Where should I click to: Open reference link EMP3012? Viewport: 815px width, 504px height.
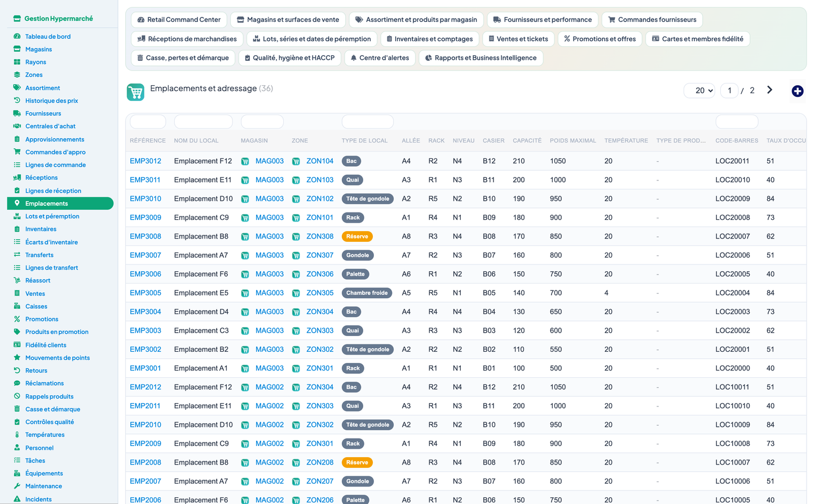click(146, 161)
